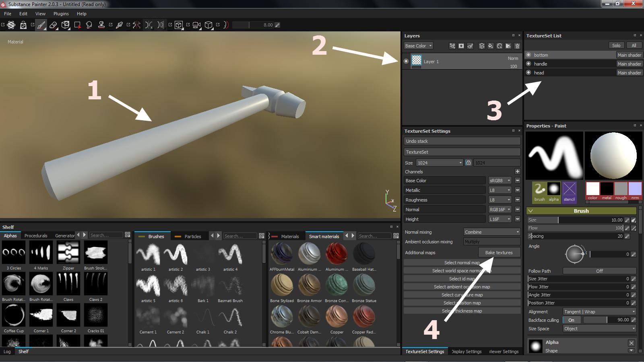Add a folder in Layers panel
644x362 pixels.
pos(508,46)
